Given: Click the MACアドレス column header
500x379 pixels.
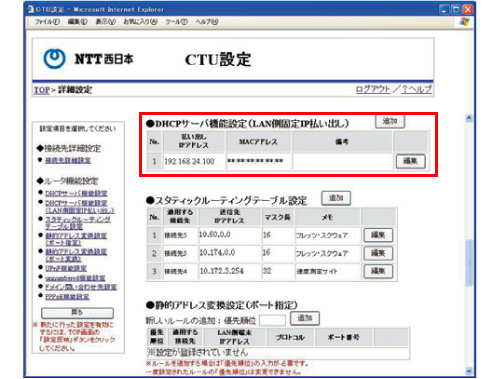Looking at the screenshot, I should tap(259, 142).
